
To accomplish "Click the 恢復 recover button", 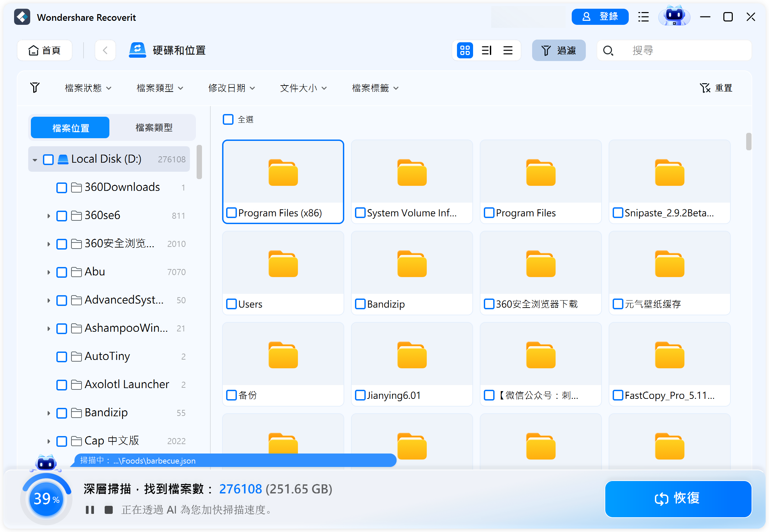I will tap(678, 499).
